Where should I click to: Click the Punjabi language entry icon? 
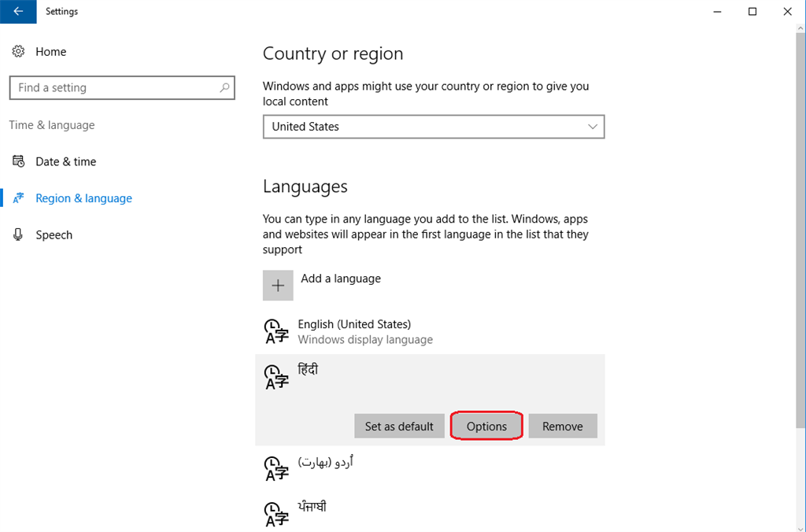click(x=276, y=512)
